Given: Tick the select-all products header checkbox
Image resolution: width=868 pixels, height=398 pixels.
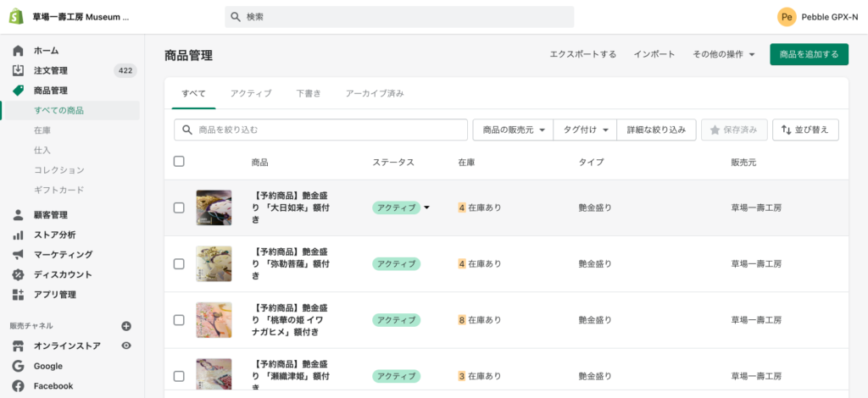Looking at the screenshot, I should coord(179,162).
